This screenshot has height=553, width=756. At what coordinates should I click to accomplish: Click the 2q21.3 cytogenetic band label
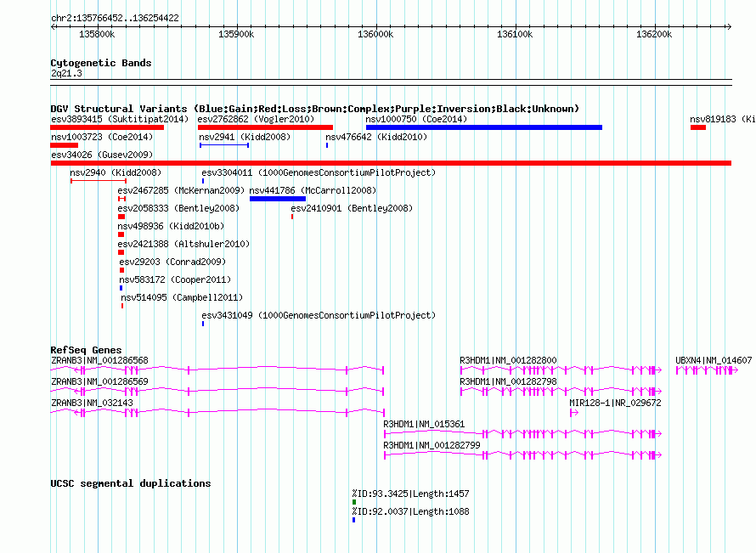pyautogui.click(x=66, y=73)
